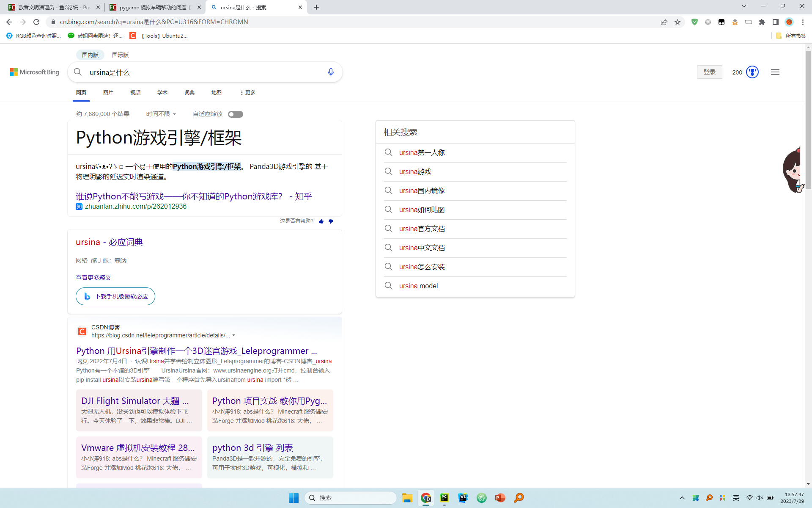Open Chrome profile avatar
Viewport: 812px width, 508px height.
point(789,22)
